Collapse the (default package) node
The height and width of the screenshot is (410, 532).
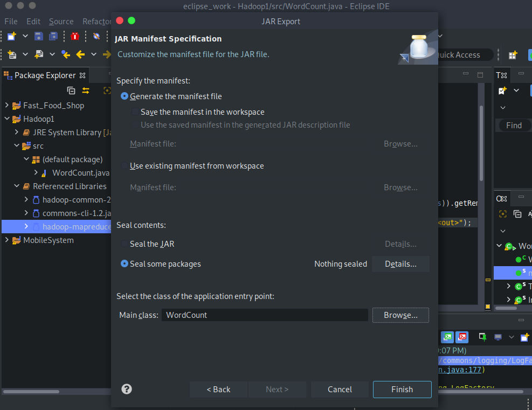(26, 159)
